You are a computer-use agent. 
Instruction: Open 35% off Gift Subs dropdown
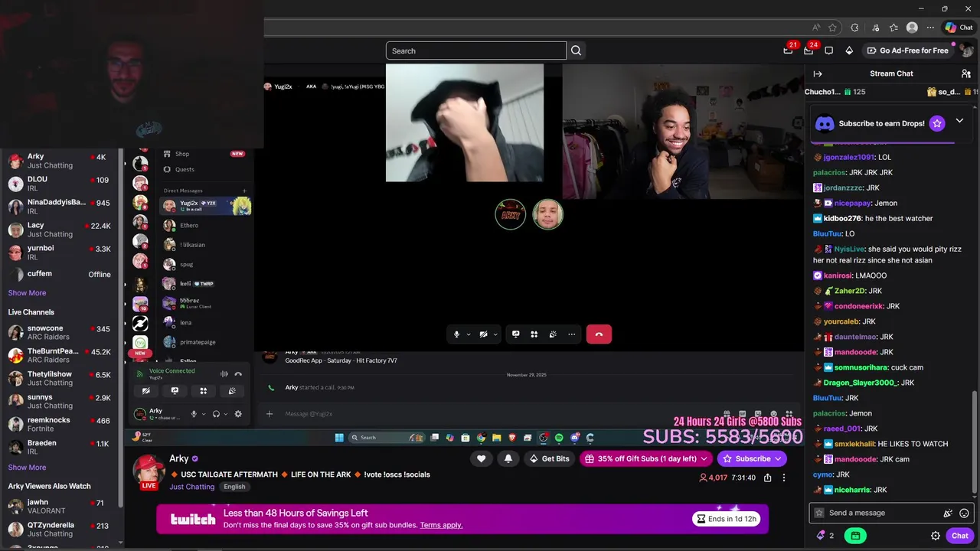click(x=705, y=458)
